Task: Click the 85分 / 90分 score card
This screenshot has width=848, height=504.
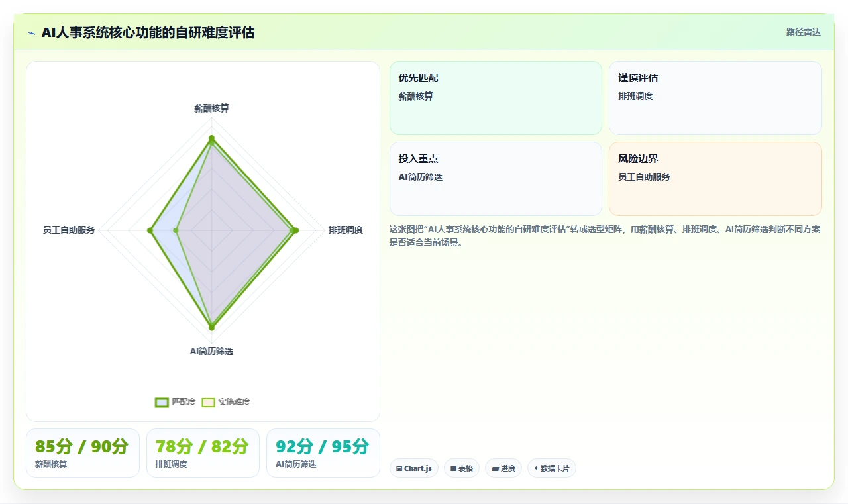Action: 83,453
